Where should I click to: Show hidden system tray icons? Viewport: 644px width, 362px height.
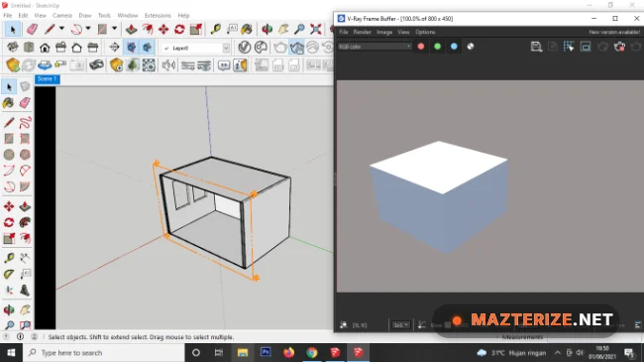tap(558, 352)
